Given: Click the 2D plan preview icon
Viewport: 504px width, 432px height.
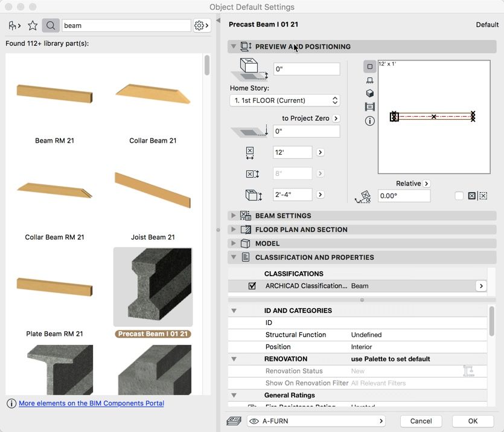Looking at the screenshot, I should point(369,66).
